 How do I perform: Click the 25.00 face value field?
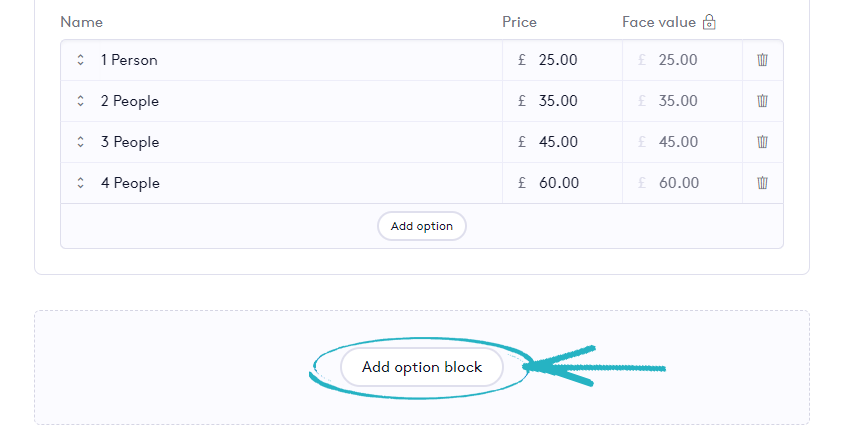point(692,60)
